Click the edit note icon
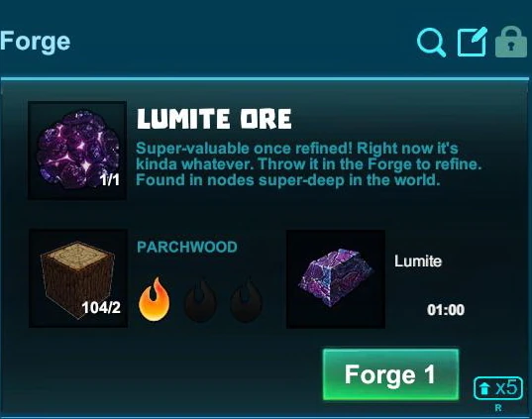The width and height of the screenshot is (532, 419). coord(472,42)
